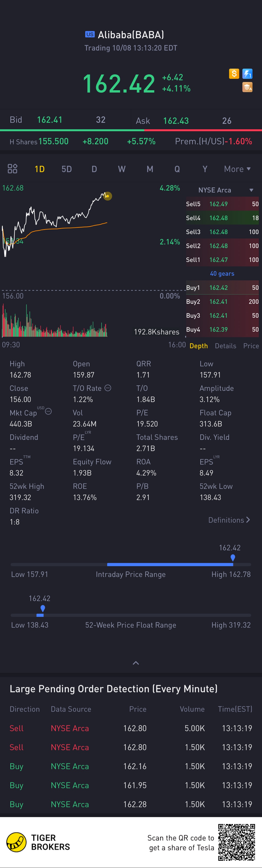Screen dimensions: 262x868
Task: Tap the QR code image
Action: point(236,842)
